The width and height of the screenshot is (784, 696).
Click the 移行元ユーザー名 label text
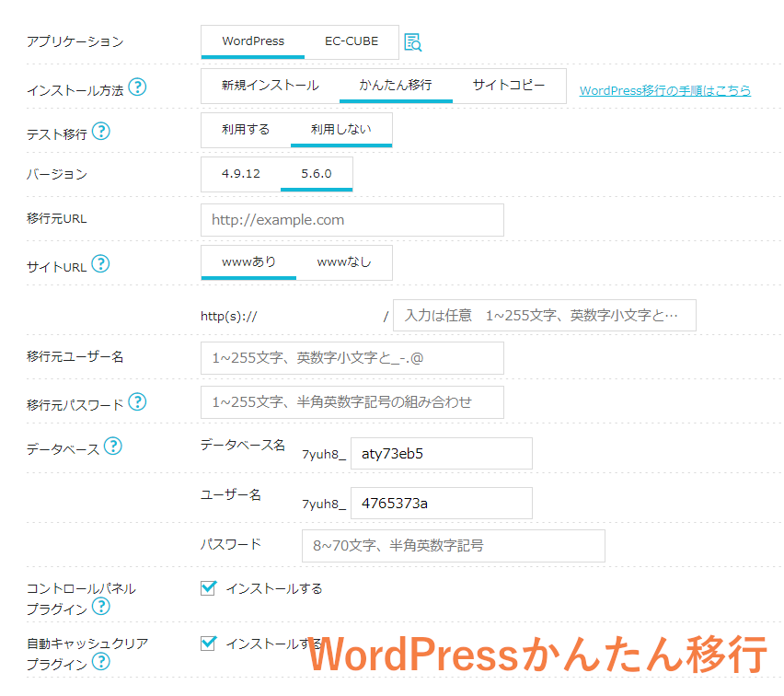(75, 356)
